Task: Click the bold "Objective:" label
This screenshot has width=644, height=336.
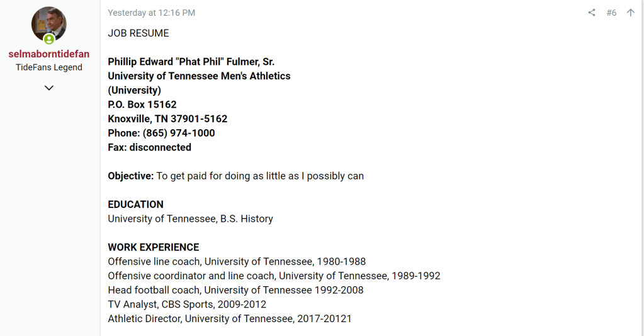Action: pos(130,176)
